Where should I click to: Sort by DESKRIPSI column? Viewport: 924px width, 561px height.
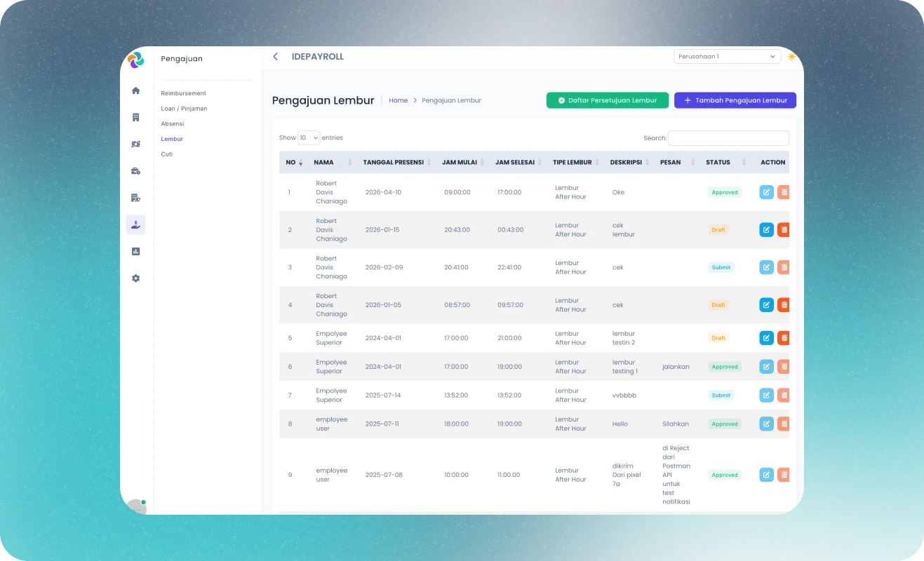click(x=629, y=163)
